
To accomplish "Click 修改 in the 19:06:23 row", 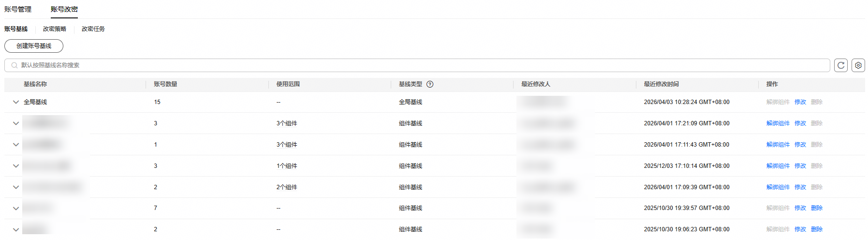I will [x=800, y=229].
